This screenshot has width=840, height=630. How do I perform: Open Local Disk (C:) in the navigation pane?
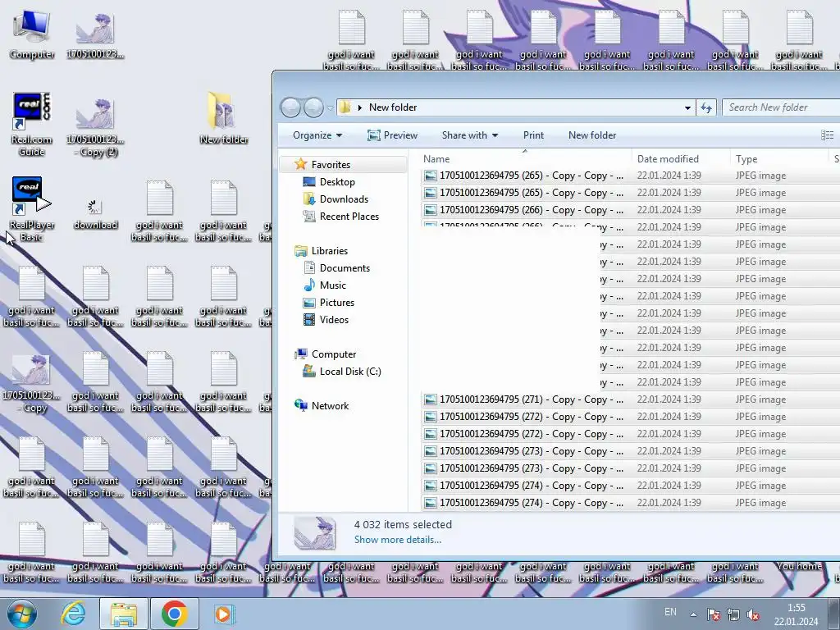click(349, 372)
